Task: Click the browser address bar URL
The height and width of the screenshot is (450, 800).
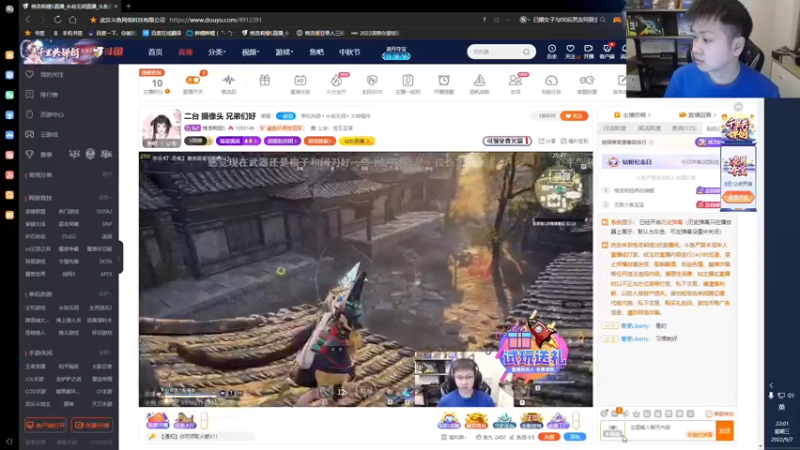Action: (215, 20)
